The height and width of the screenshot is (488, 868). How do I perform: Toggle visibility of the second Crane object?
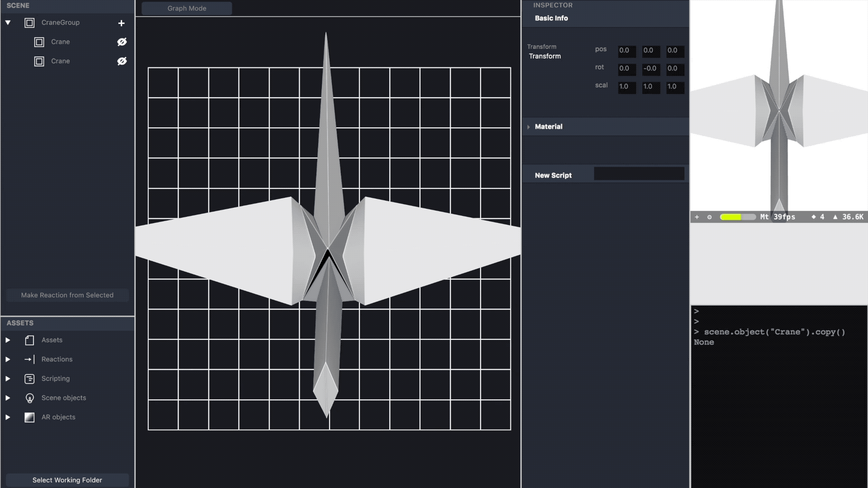pos(122,61)
